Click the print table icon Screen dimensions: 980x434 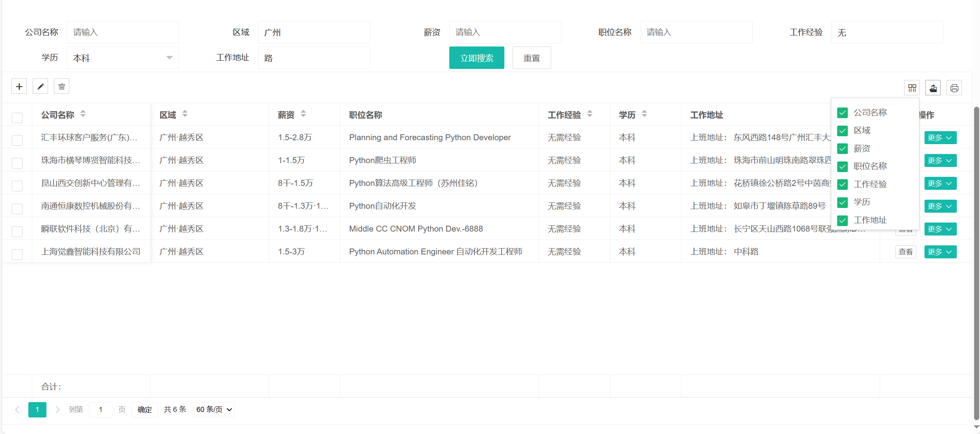pos(954,88)
